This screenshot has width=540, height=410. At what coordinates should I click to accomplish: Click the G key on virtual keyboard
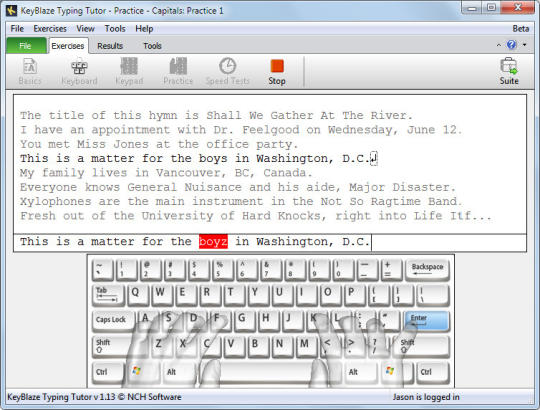click(245, 322)
